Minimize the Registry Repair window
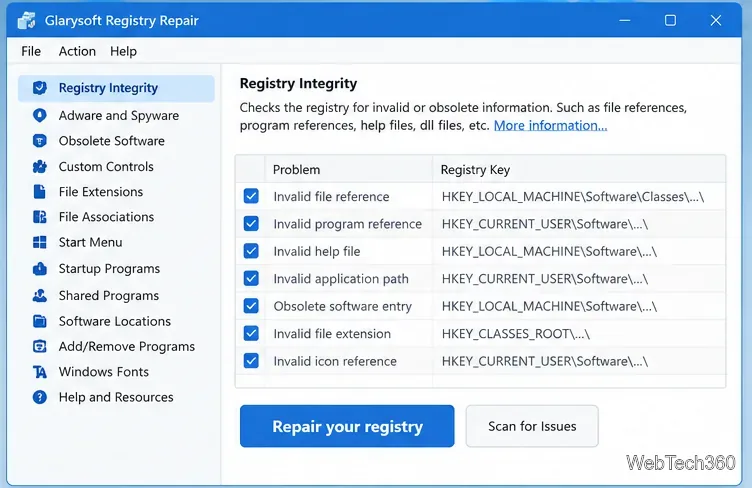 (x=624, y=21)
